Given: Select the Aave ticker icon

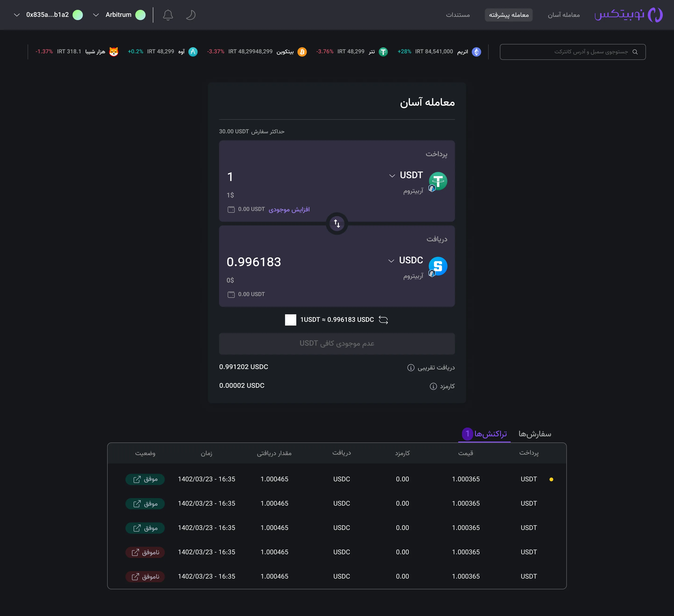Looking at the screenshot, I should 193,52.
